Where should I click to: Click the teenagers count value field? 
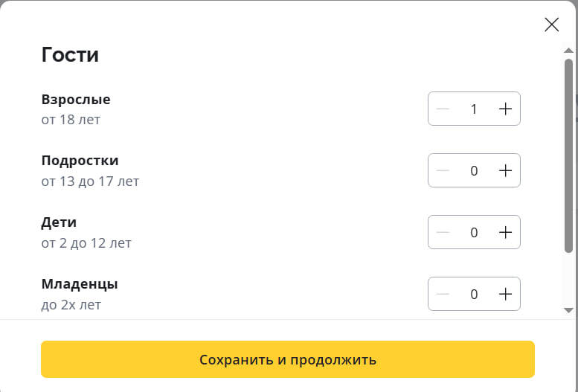point(474,170)
